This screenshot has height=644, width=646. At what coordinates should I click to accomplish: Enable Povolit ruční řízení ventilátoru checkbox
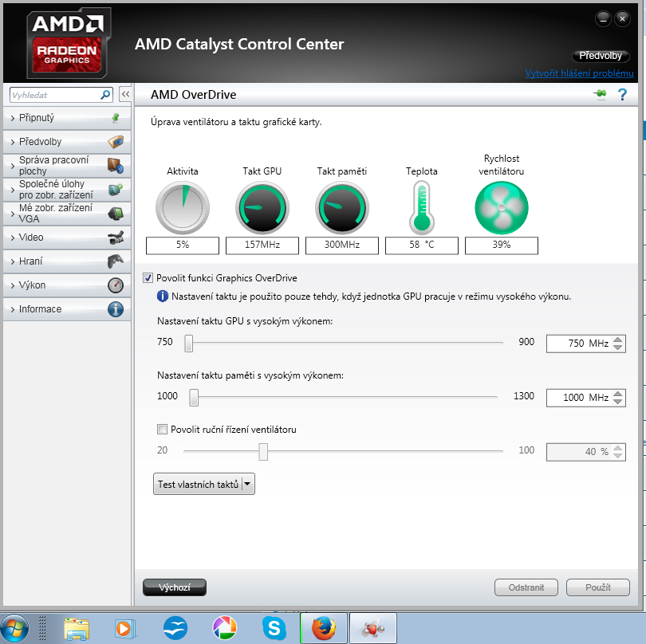163,430
